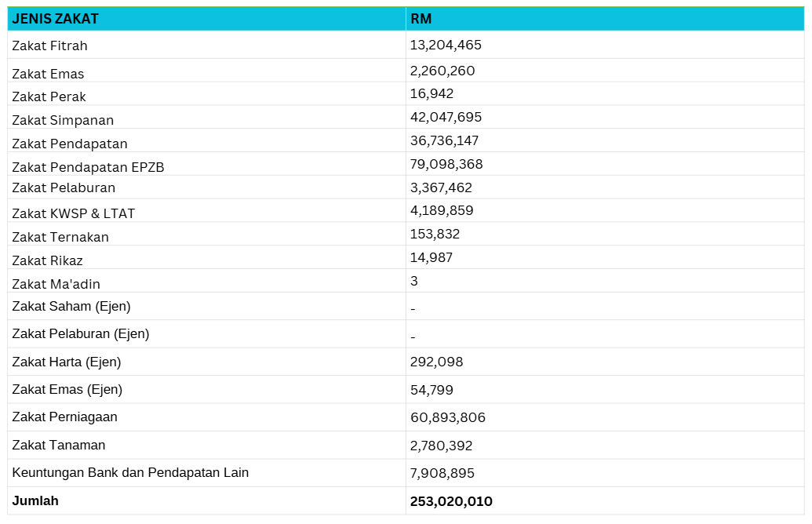This screenshot has height=524, width=812.
Task: Click the JENIS ZAKAT column header
Action: click(x=55, y=19)
